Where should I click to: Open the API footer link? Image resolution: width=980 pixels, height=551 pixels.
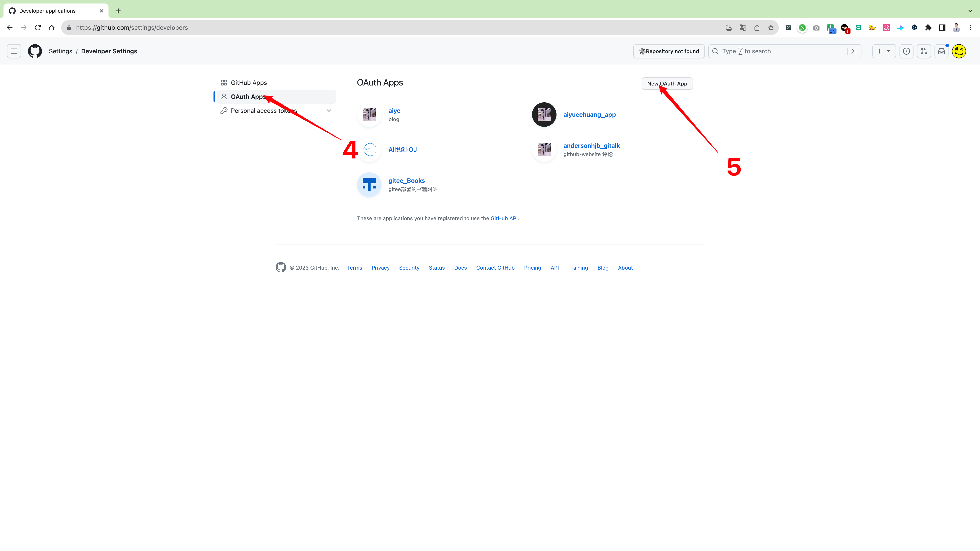coord(555,268)
